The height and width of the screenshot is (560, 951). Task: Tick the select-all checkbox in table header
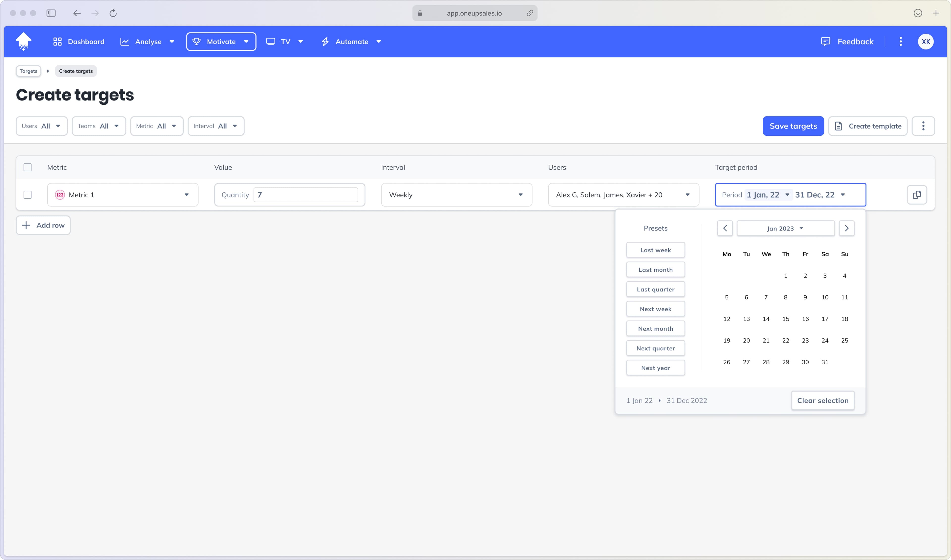pyautogui.click(x=27, y=167)
